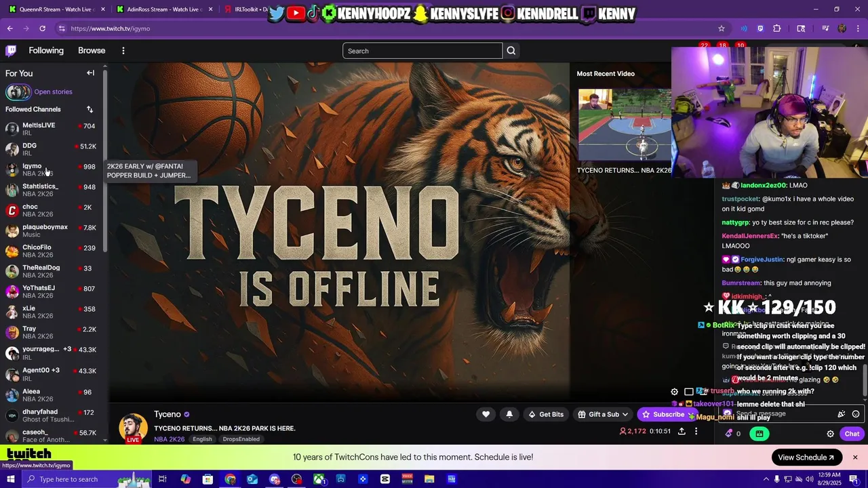The image size is (868, 488).
Task: Open xLie channel in sidebar
Action: 51,312
